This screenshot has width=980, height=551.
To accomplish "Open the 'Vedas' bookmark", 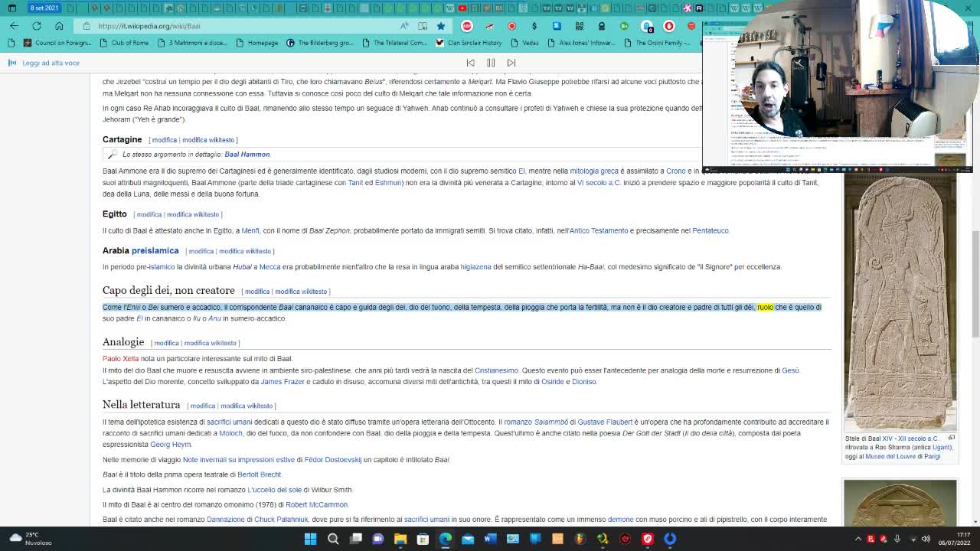I will pyautogui.click(x=524, y=43).
